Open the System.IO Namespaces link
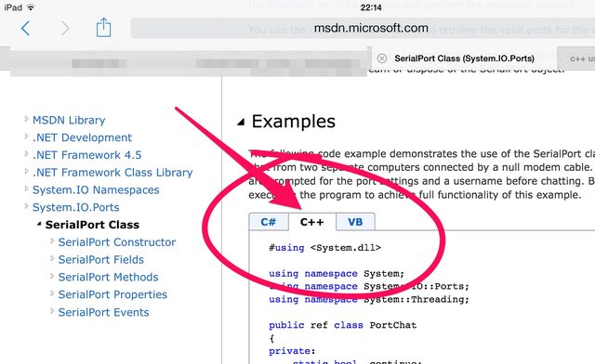The image size is (595, 364). point(96,190)
